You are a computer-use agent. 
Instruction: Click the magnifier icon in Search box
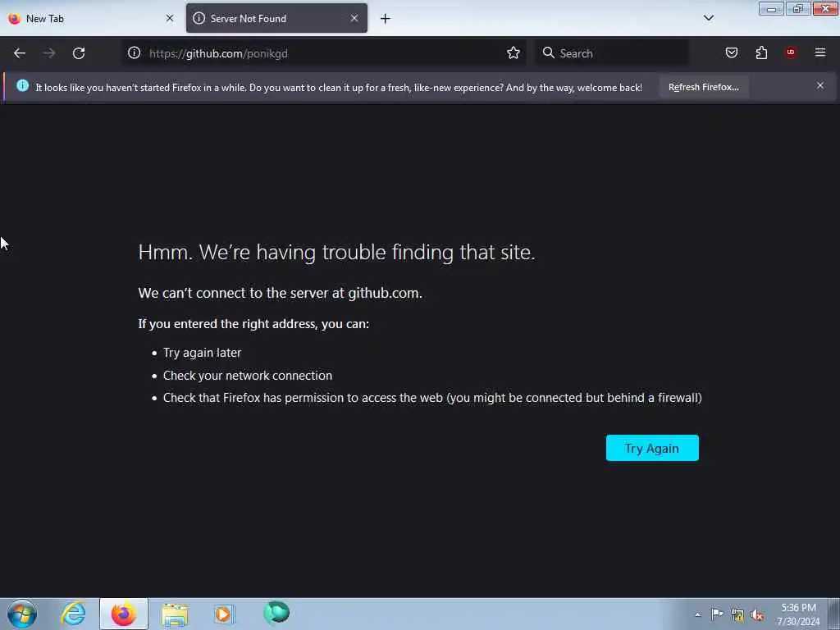coord(548,52)
